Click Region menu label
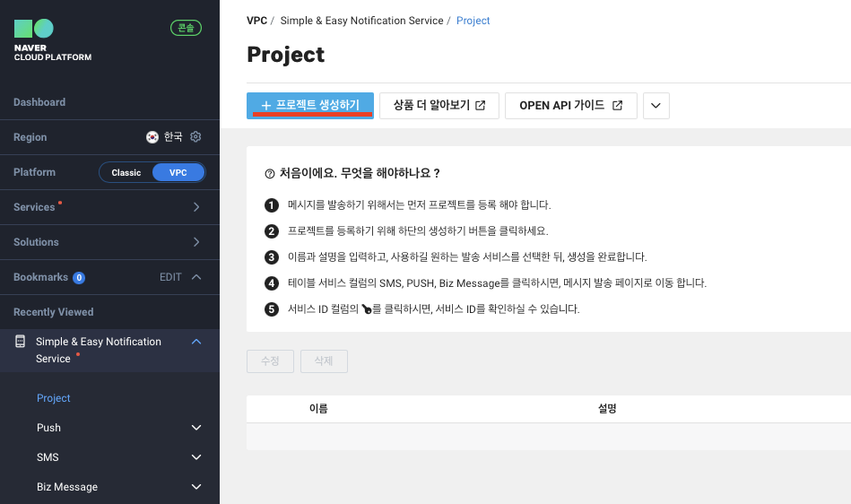 pos(30,137)
